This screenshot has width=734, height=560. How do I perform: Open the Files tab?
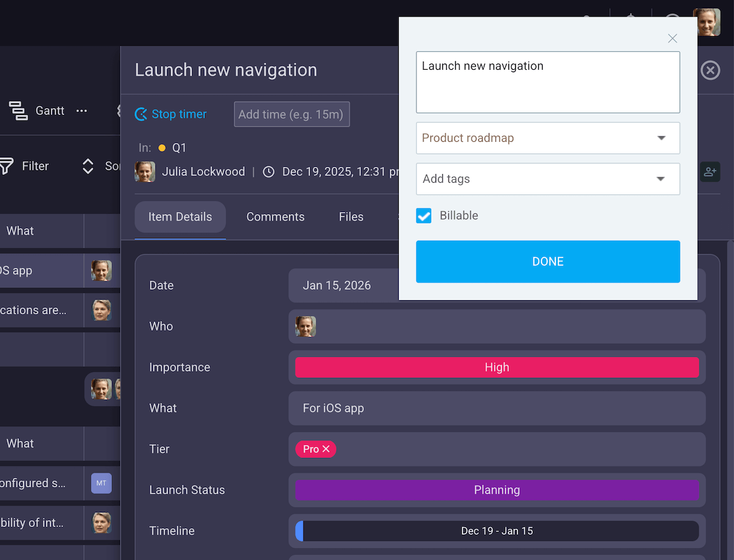(x=350, y=217)
